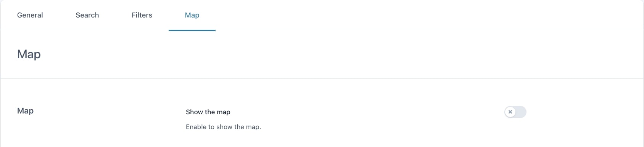Click the "Show the map" setting label
This screenshot has height=147, width=644.
point(208,112)
